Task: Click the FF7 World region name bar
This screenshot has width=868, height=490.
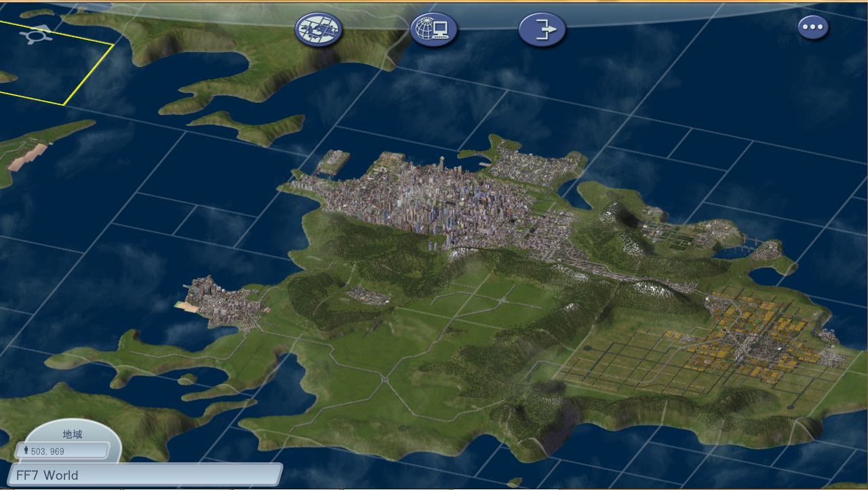Action: 146,474
